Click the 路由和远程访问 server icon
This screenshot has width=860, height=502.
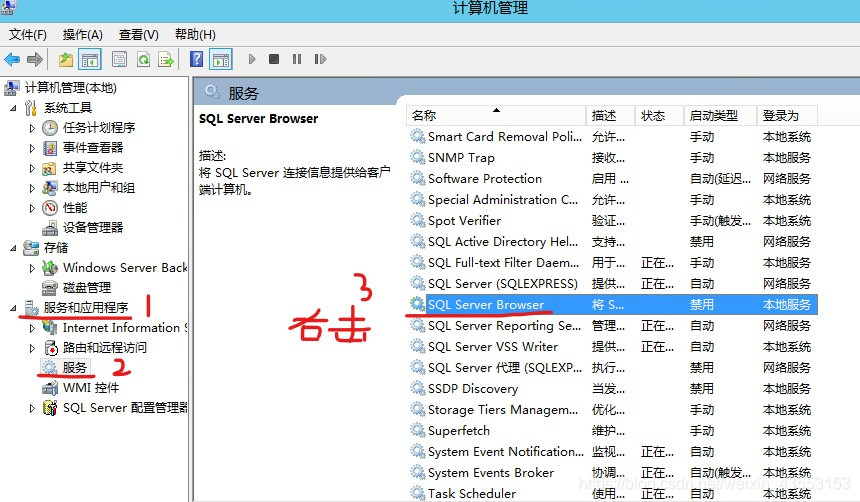click(50, 348)
